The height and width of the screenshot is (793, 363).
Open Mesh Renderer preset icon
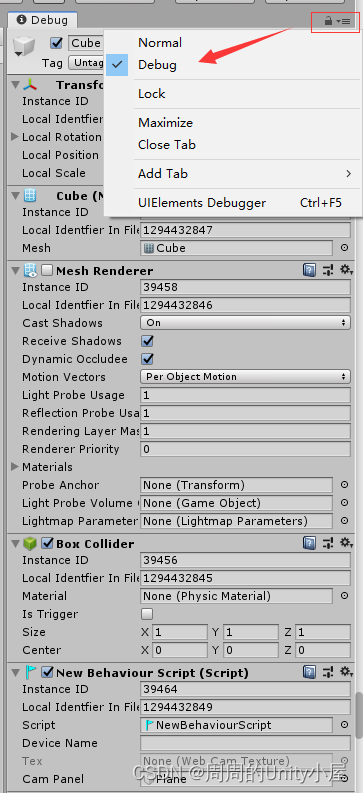click(328, 271)
